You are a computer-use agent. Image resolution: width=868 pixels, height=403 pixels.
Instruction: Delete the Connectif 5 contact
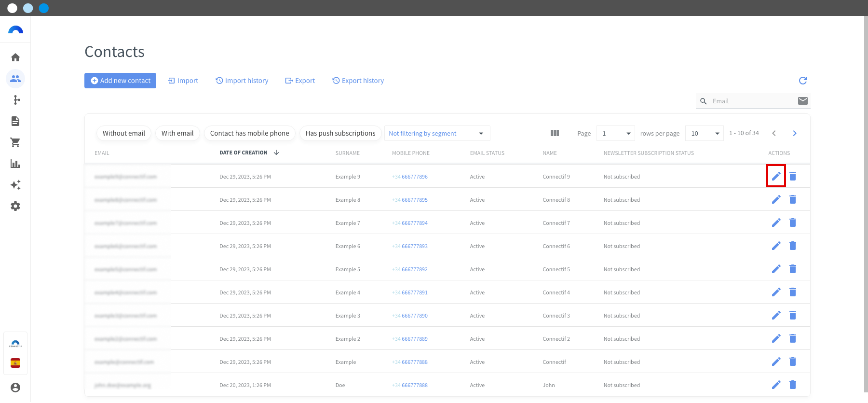click(x=793, y=269)
